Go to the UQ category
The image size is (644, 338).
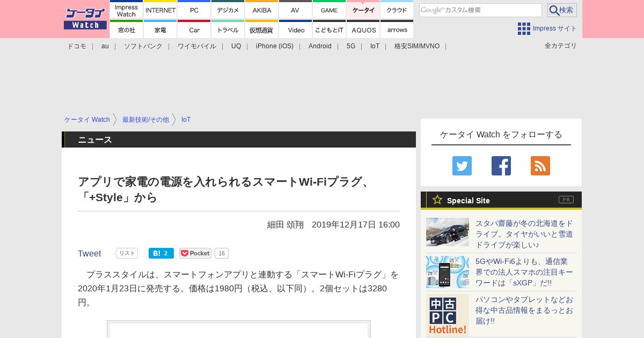236,46
